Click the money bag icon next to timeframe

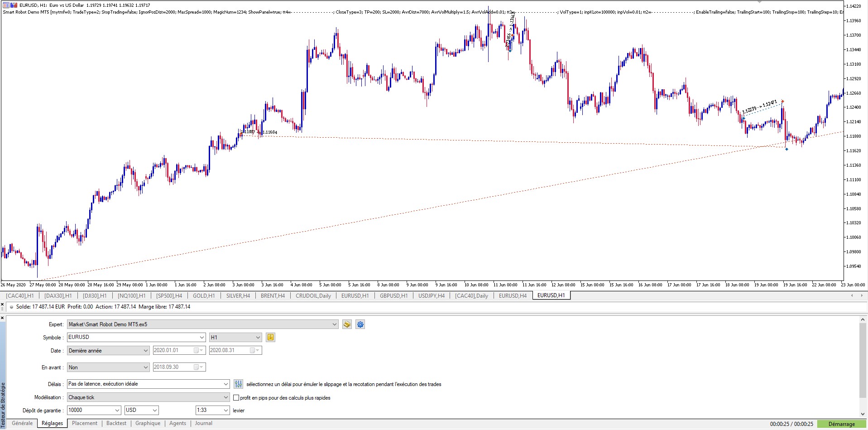click(271, 337)
